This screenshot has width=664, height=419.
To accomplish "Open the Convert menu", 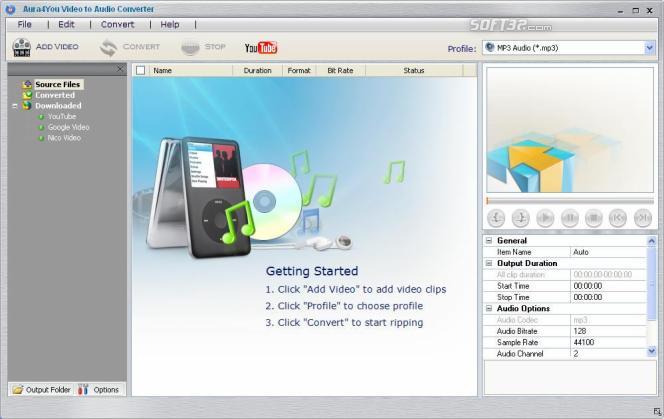I will coord(117,25).
